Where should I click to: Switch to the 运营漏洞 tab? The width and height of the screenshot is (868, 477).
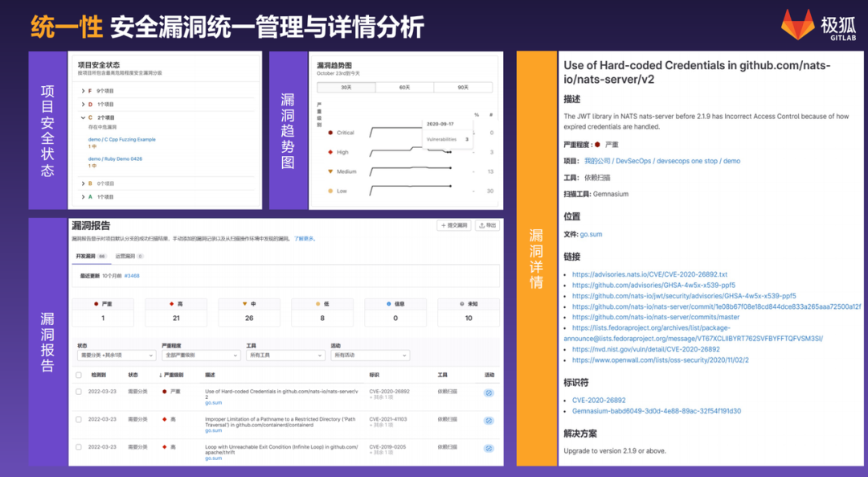pos(129,256)
